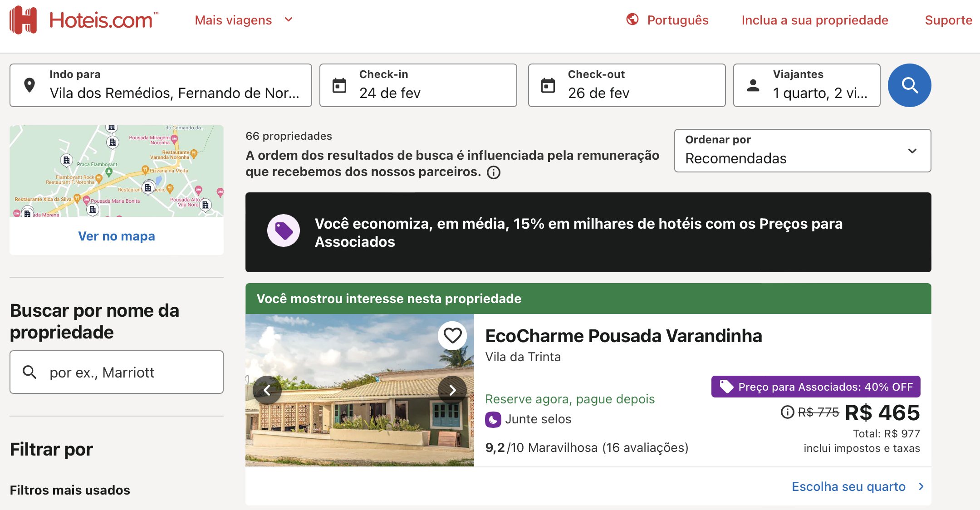Click the Viajantes person icon
Viewport: 980px width, 510px height.
click(753, 85)
